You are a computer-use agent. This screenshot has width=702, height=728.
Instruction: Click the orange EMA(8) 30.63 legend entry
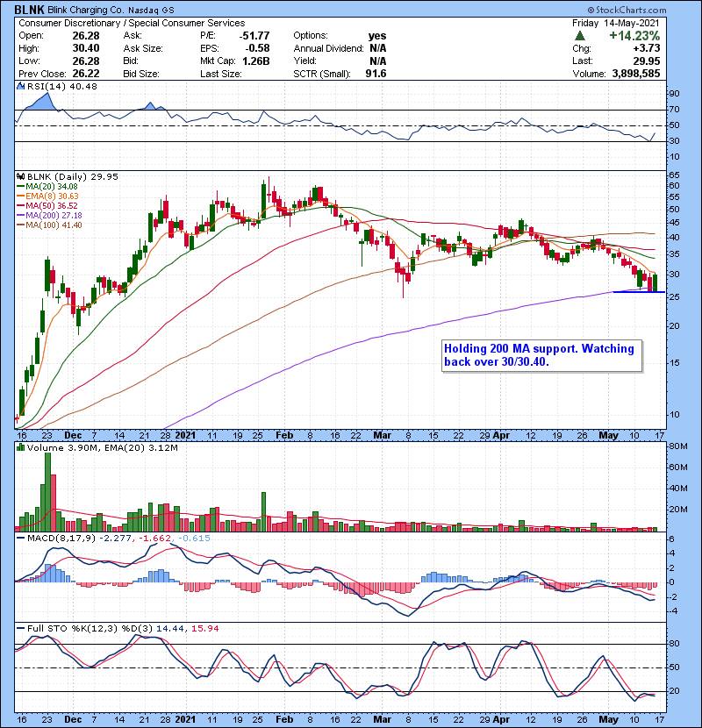point(48,196)
